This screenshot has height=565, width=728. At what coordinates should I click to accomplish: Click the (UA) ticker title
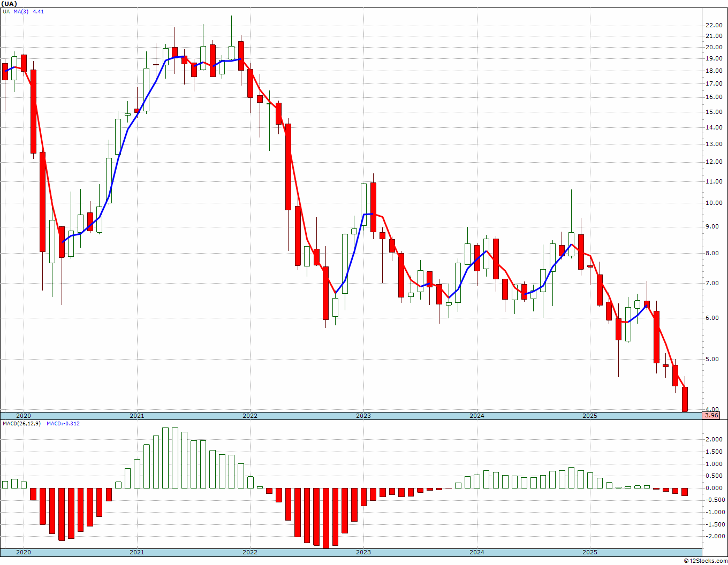tap(9, 3)
